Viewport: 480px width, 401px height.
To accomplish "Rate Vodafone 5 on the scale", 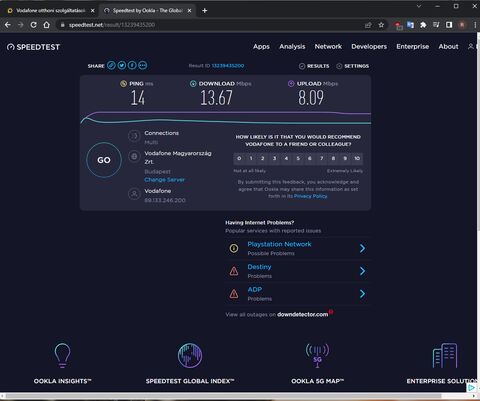I will pyautogui.click(x=298, y=158).
